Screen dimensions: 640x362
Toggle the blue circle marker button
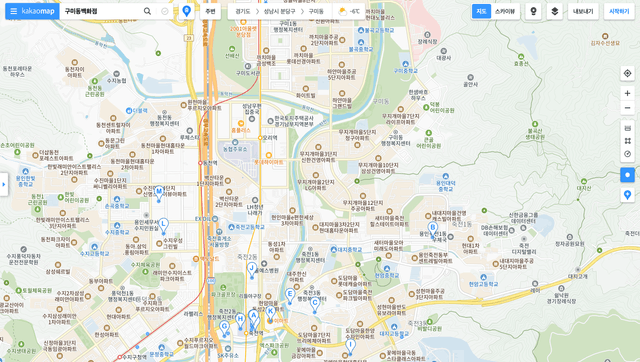(627, 175)
